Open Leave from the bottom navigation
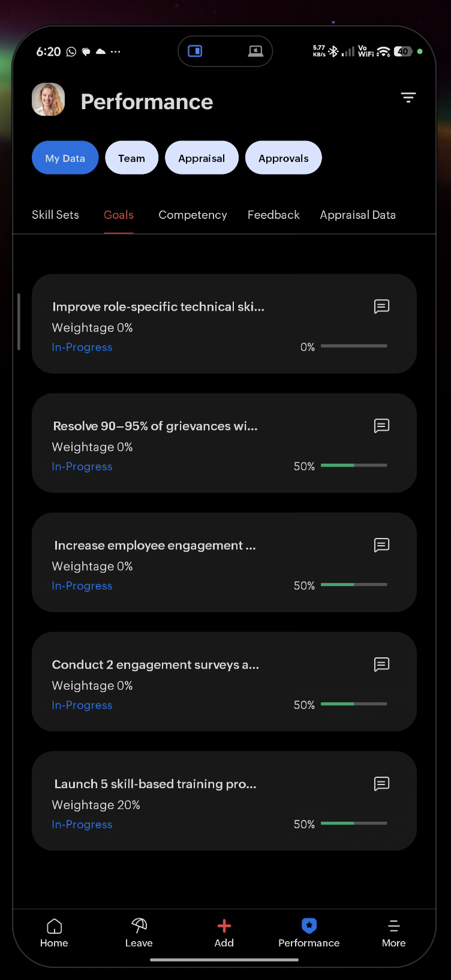 (x=139, y=933)
